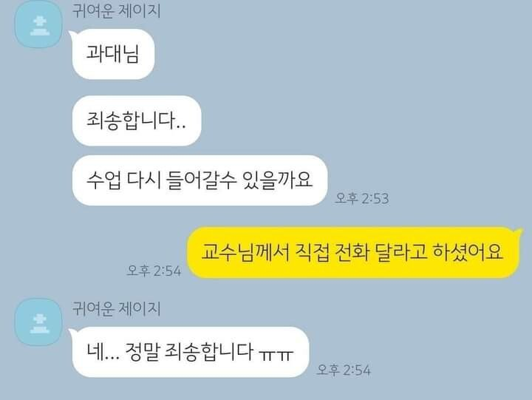Click the word 교수님께서 in yellow bubble
The height and width of the screenshot is (400, 532).
pos(245,253)
